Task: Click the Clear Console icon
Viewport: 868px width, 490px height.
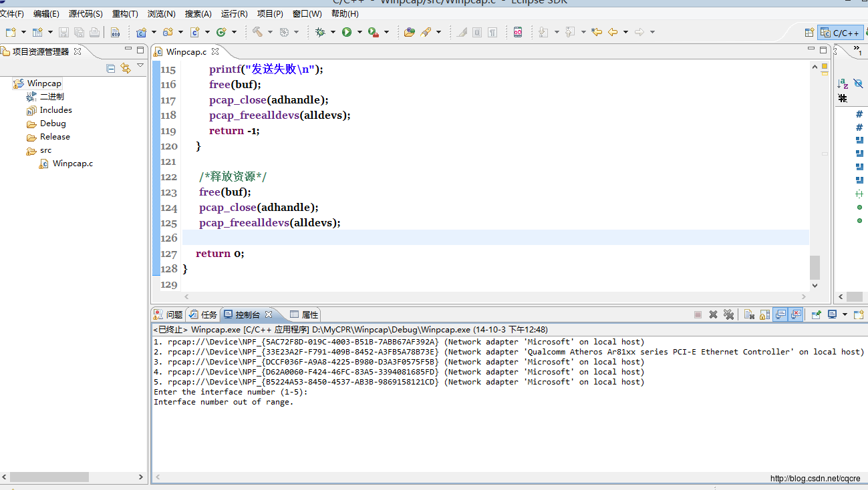Action: pyautogui.click(x=749, y=314)
